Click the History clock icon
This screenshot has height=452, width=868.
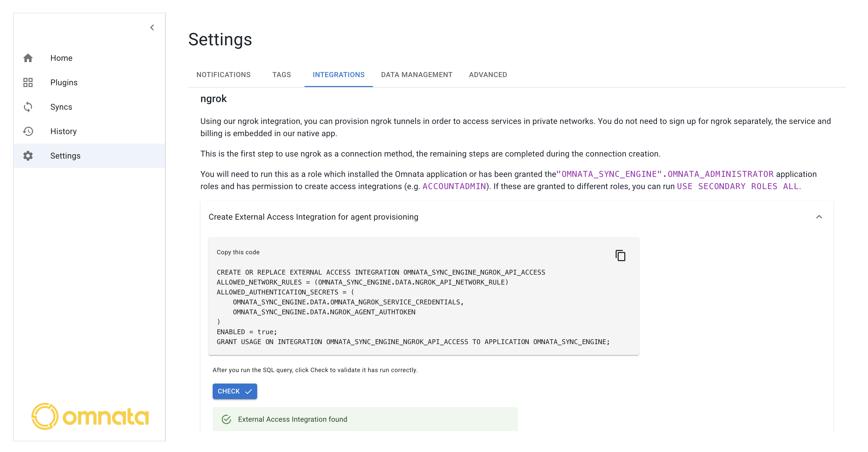[28, 131]
